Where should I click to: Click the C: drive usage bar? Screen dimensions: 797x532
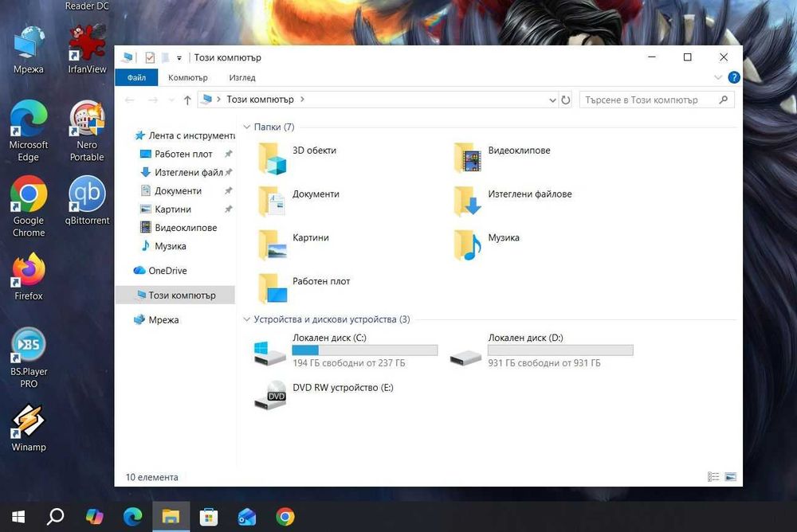(x=364, y=350)
